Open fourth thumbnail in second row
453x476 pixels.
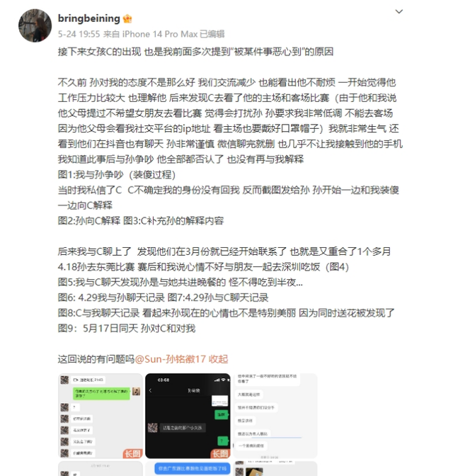tap(101, 468)
